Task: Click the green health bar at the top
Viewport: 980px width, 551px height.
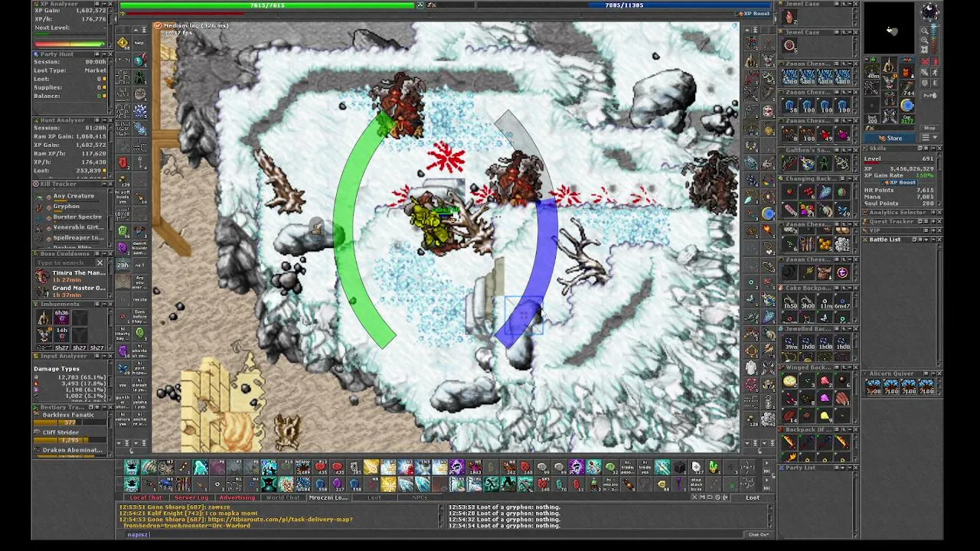Action: click(267, 5)
